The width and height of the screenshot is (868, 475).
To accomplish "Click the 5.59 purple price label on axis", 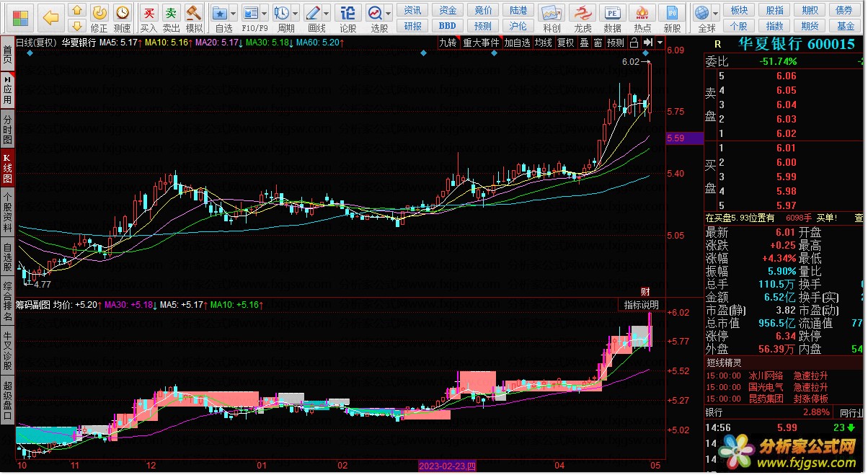I will 683,138.
